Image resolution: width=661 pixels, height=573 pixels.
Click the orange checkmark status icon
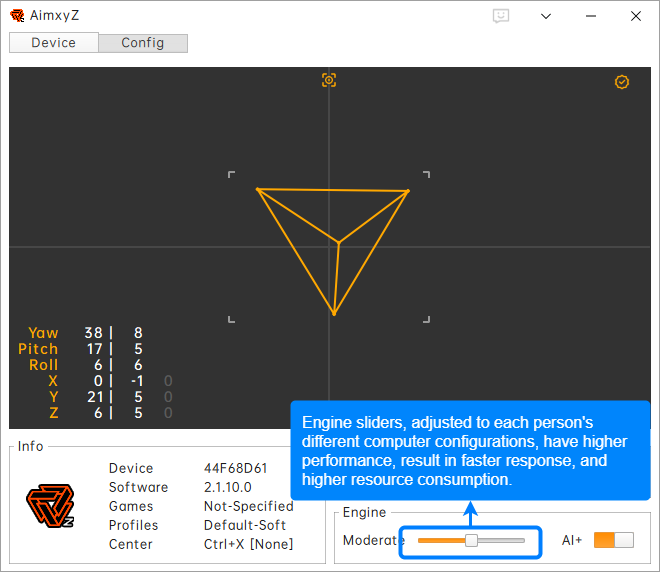tap(622, 82)
